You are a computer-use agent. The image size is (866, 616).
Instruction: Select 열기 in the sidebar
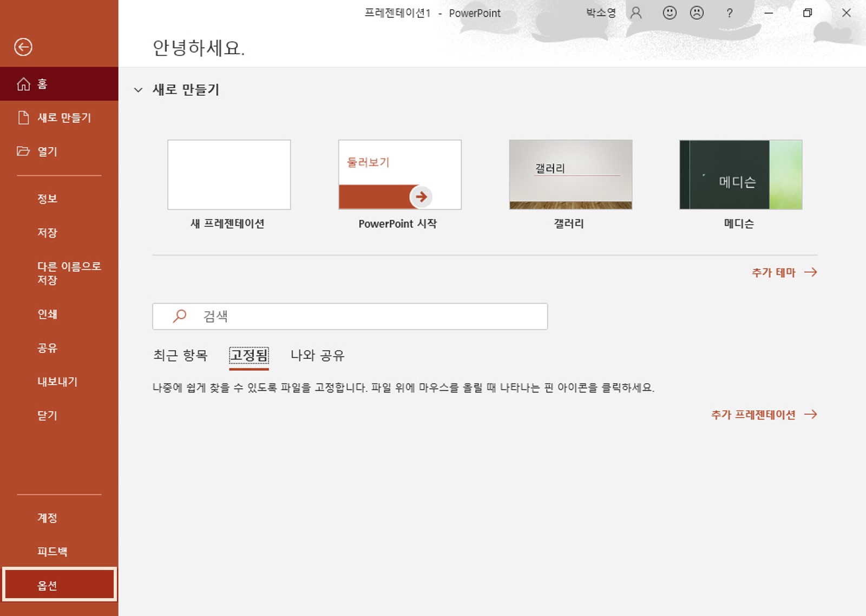coord(59,151)
